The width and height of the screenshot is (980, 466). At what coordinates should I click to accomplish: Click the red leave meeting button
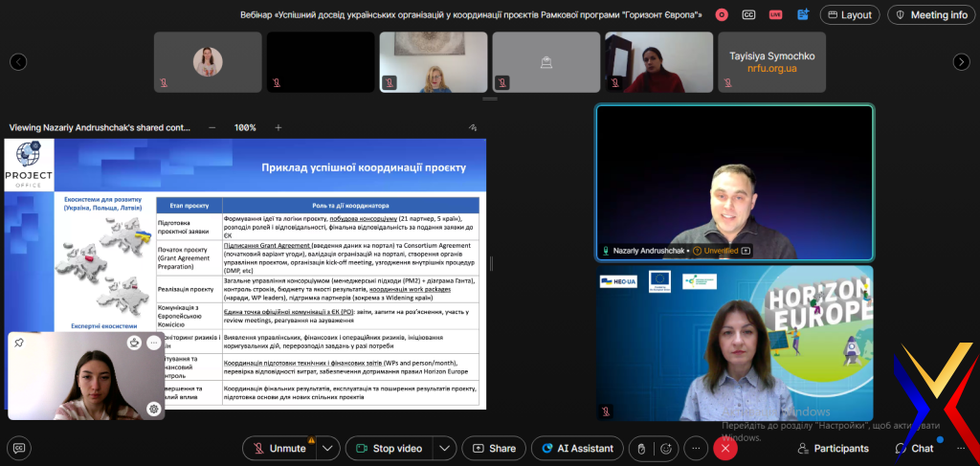click(725, 448)
